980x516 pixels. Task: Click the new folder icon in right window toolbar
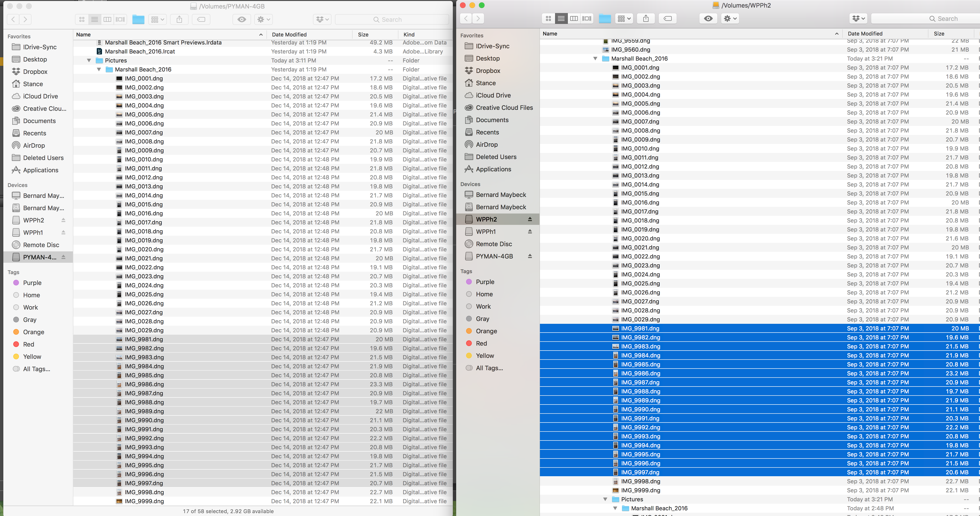click(x=605, y=18)
